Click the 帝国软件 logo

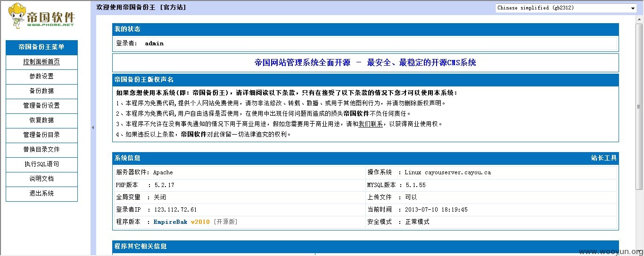tap(41, 17)
